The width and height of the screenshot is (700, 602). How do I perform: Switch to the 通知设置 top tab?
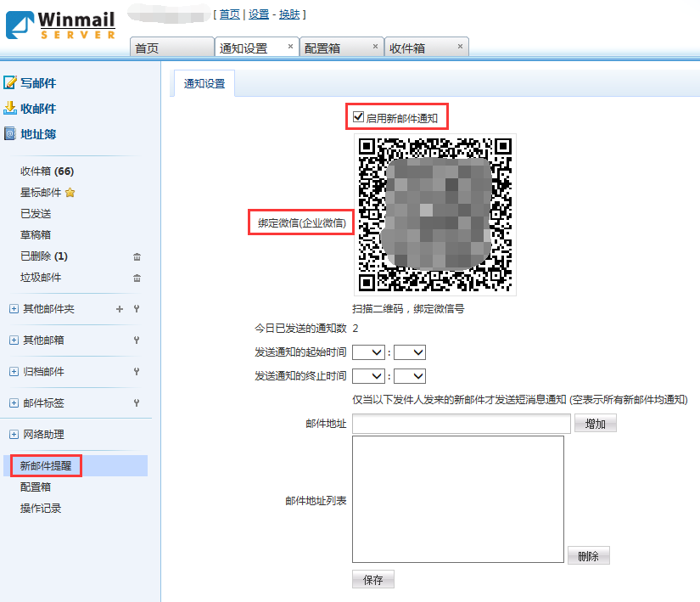256,47
